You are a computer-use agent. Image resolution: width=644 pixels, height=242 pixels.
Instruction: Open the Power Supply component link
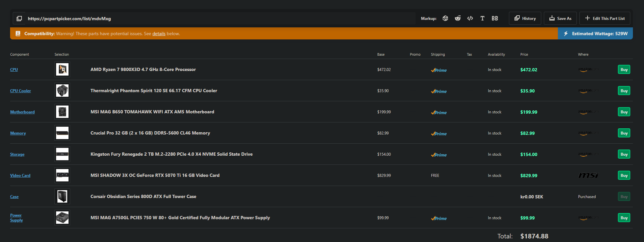16,218
